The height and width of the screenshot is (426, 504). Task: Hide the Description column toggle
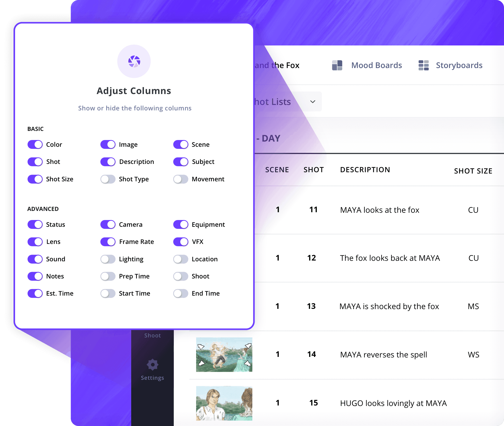(108, 162)
